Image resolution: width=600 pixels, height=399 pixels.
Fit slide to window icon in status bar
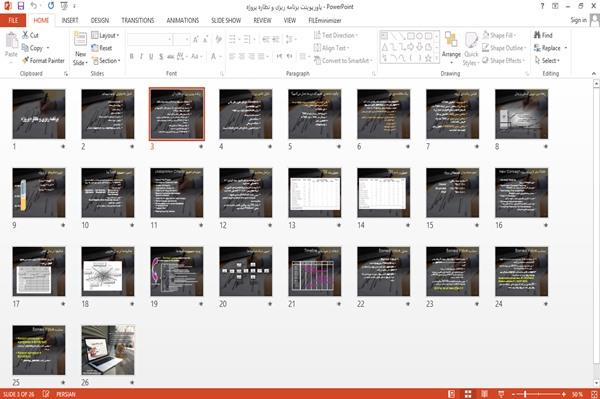[594, 394]
